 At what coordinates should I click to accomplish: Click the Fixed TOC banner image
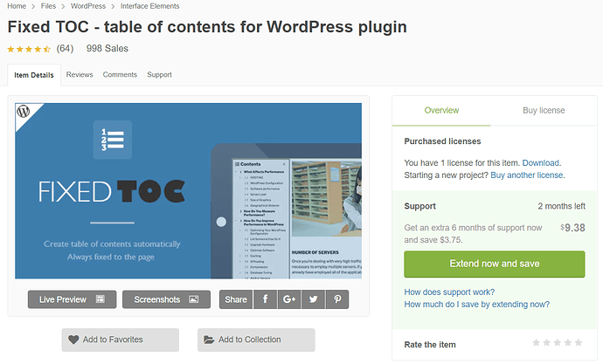[189, 191]
